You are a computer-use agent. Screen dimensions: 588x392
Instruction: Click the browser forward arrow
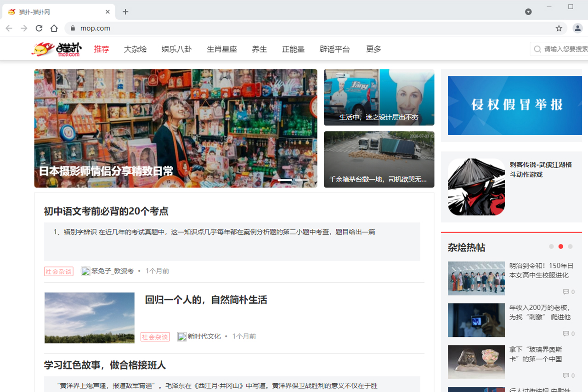[x=24, y=28]
